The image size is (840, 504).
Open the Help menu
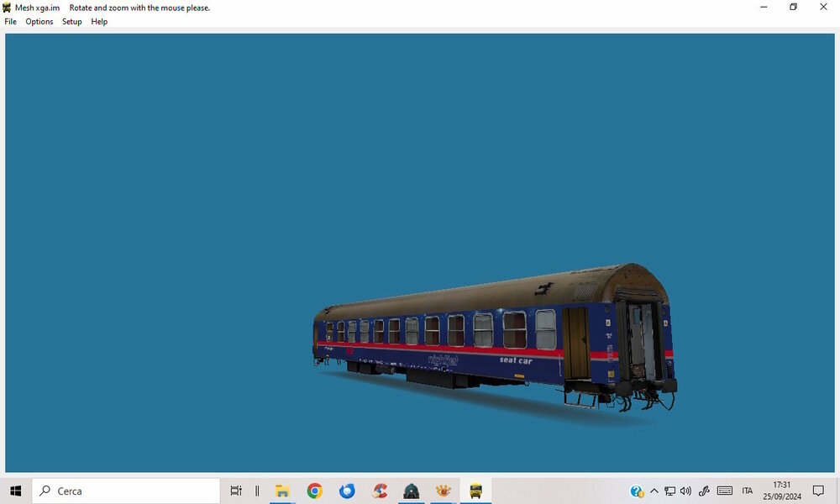[99, 22]
